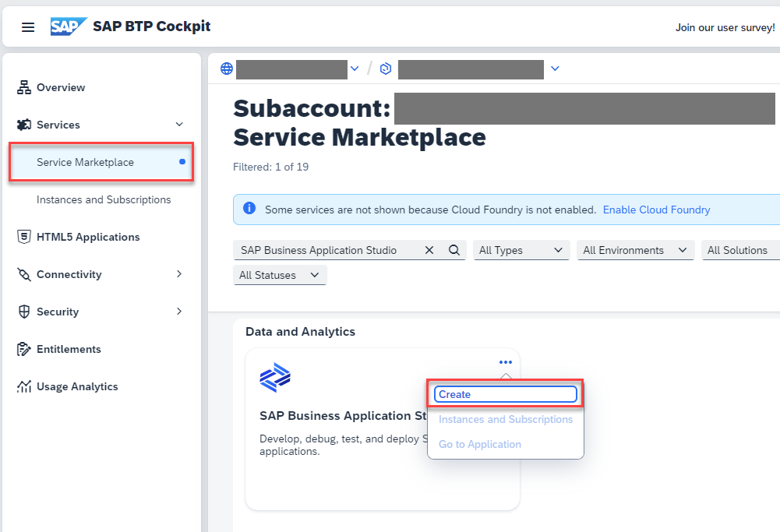The image size is (780, 532).
Task: Open the subaccount breadcrumb dropdown
Action: coord(555,69)
